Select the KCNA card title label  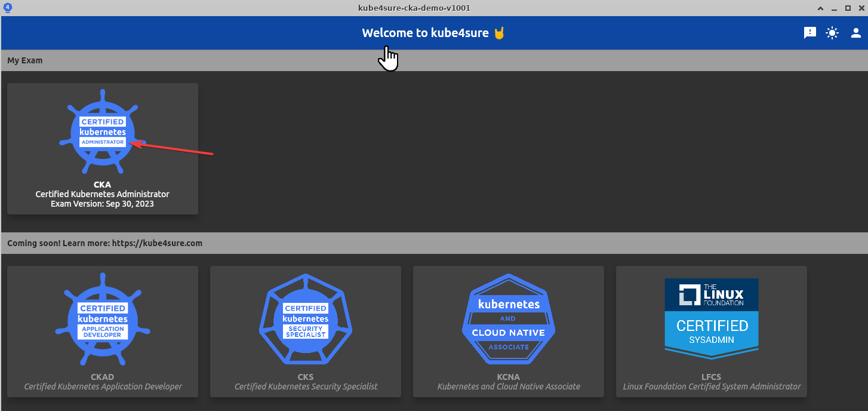[x=509, y=377]
